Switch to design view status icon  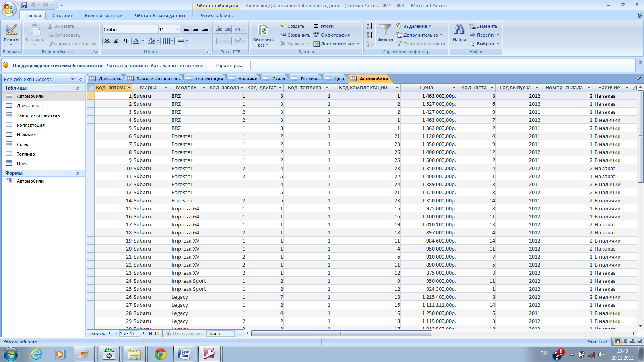click(x=640, y=341)
